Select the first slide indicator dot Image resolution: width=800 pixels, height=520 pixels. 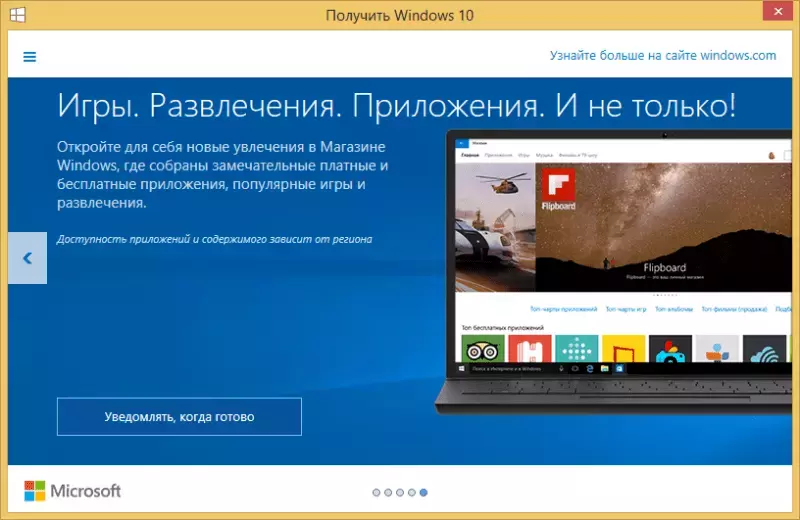376,492
